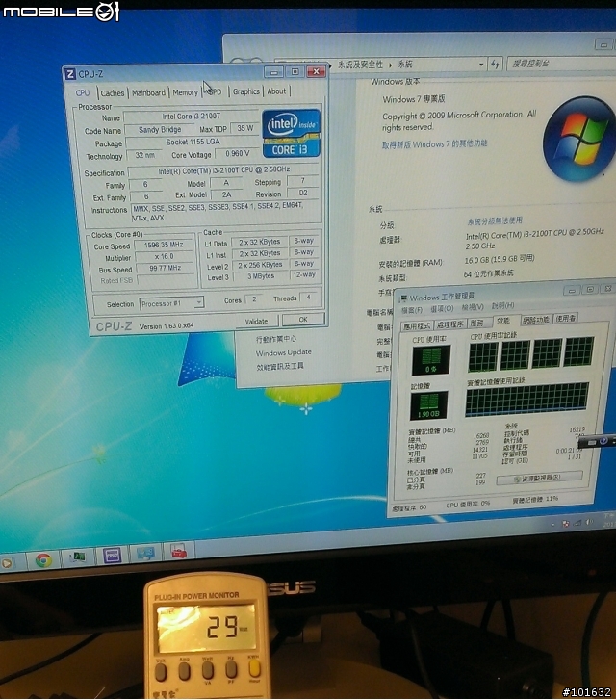Open the address bar history dropdown arrow
This screenshot has height=700, width=616.
point(481,65)
